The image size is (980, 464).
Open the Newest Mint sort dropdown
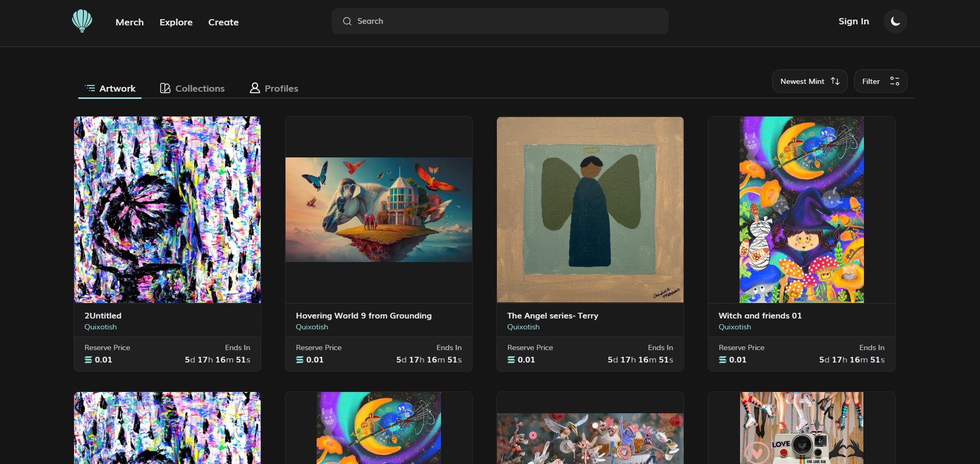pyautogui.click(x=809, y=81)
